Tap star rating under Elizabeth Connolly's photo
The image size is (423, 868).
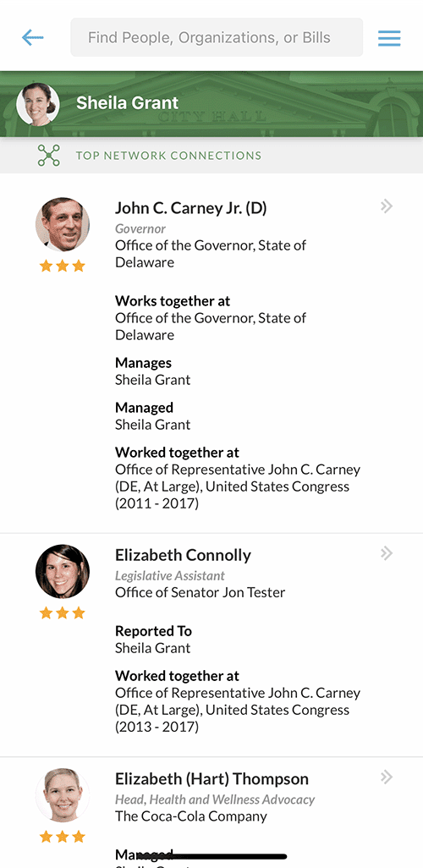click(x=63, y=613)
